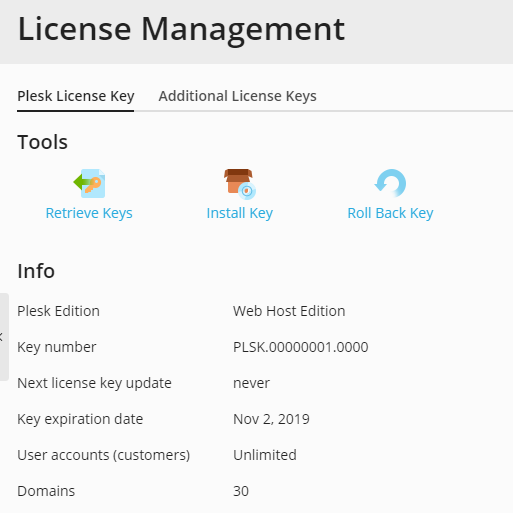Click the Retrieve Keys document-and-key icon
Image resolution: width=513 pixels, height=513 pixels.
click(89, 183)
